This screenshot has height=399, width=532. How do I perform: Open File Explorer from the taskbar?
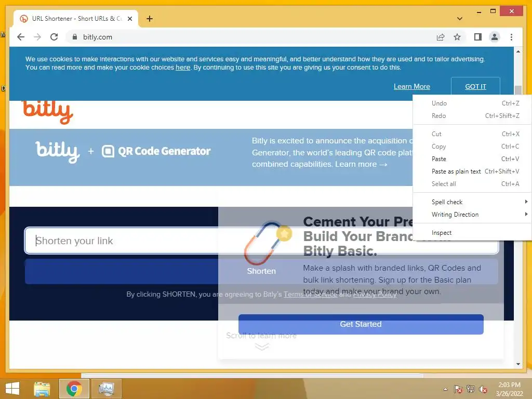pyautogui.click(x=42, y=389)
